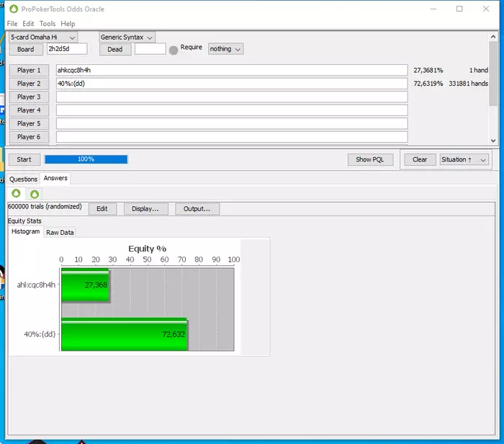Open the Tools menu
The width and height of the screenshot is (504, 444).
click(48, 24)
